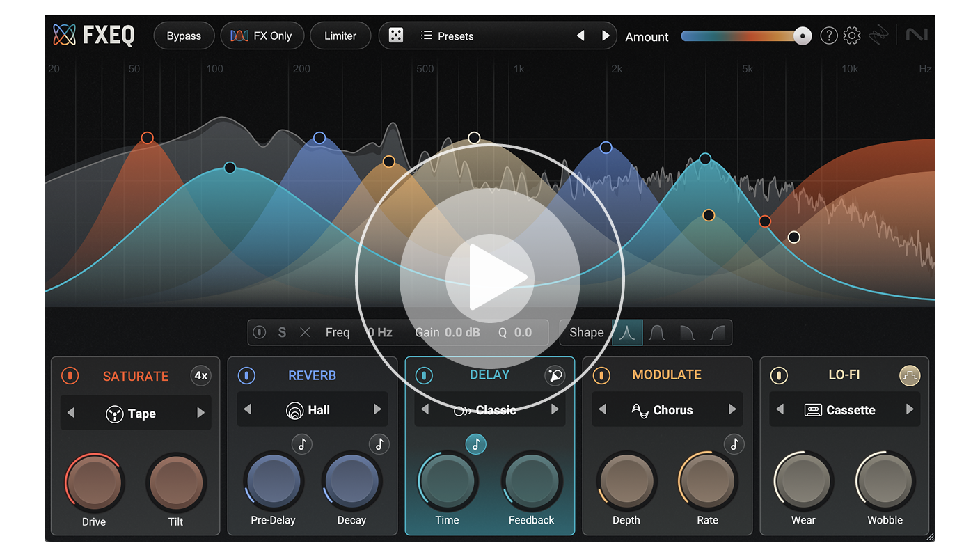
Task: Click the large video play button
Action: tap(490, 278)
